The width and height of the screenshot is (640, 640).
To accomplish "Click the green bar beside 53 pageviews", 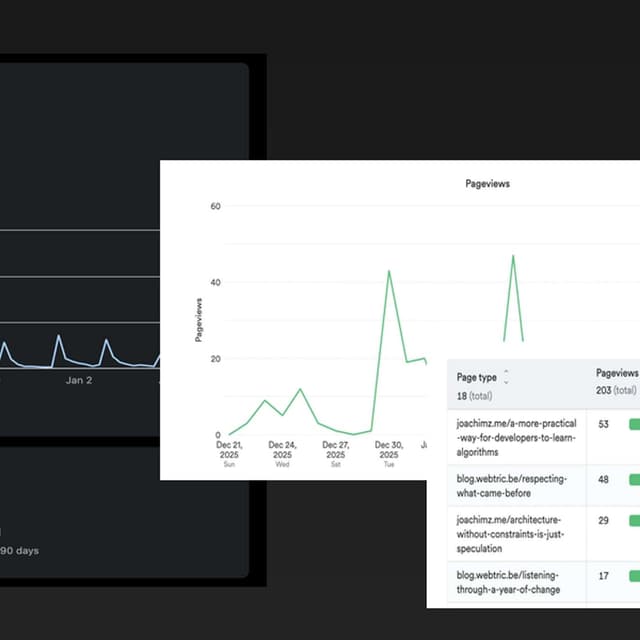I will [x=634, y=425].
